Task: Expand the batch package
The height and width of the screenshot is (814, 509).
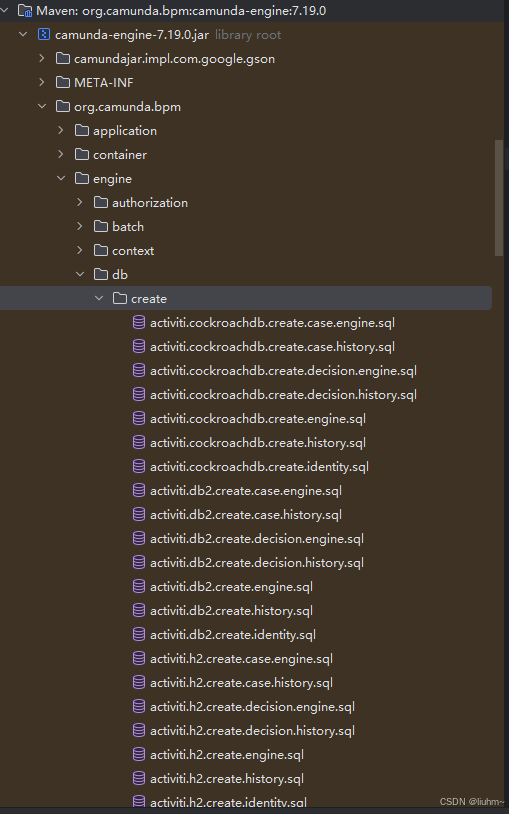Action: [79, 226]
